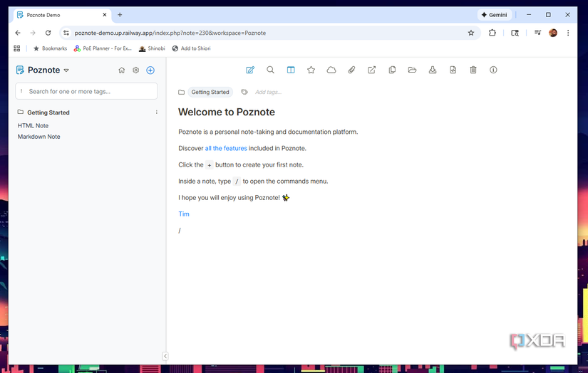The image size is (588, 373).
Task: Click the address bar URL
Action: click(x=170, y=33)
